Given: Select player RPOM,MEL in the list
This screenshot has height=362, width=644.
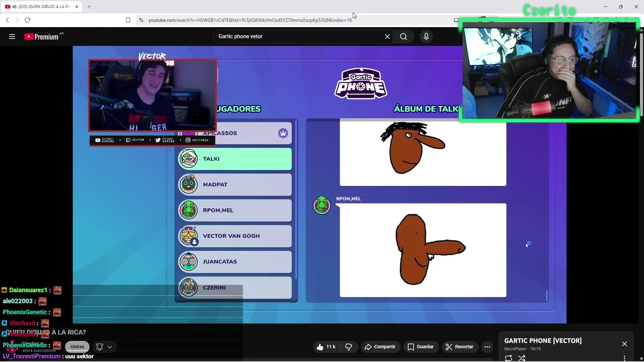Looking at the screenshot, I should [x=235, y=210].
